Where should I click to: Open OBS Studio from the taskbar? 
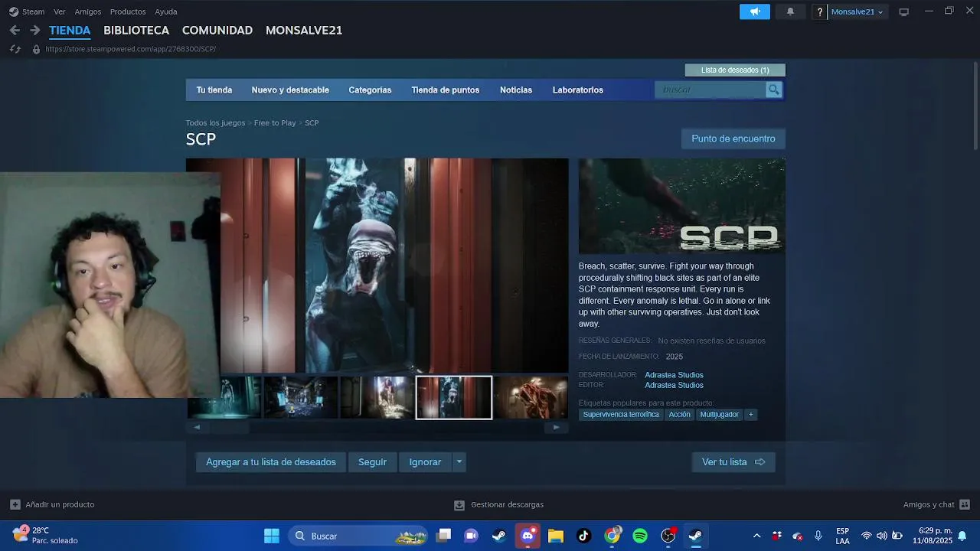point(668,536)
